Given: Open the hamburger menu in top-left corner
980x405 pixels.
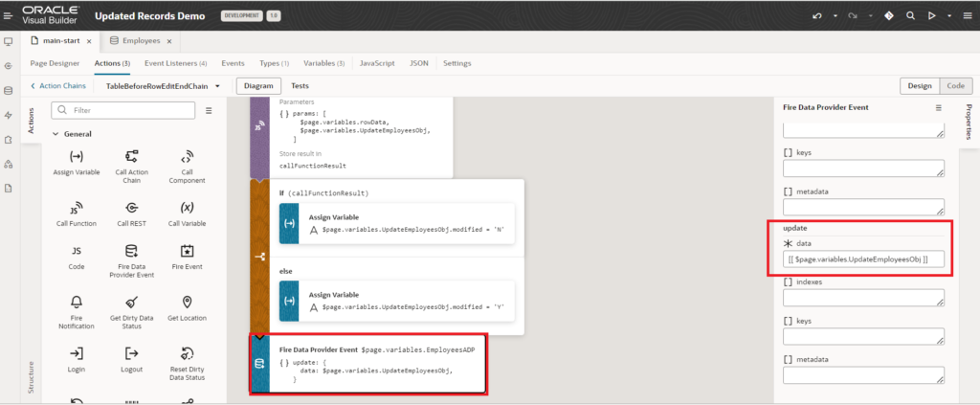Looking at the screenshot, I should (x=9, y=16).
